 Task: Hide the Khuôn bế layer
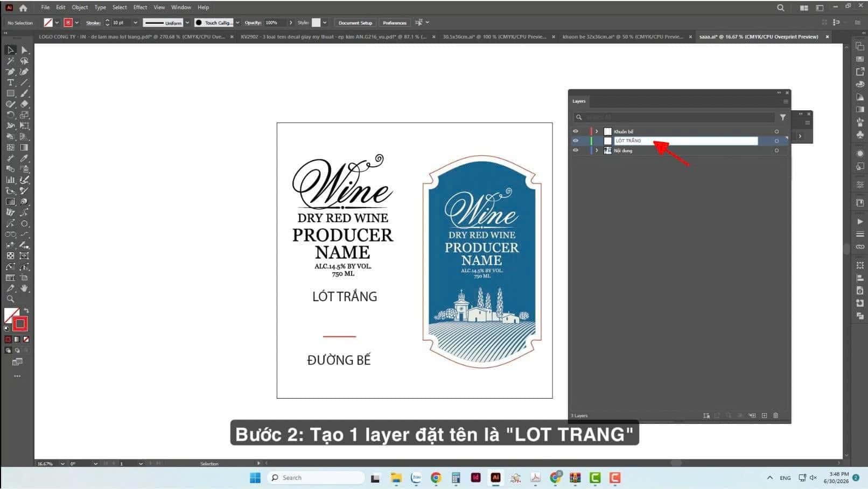576,131
